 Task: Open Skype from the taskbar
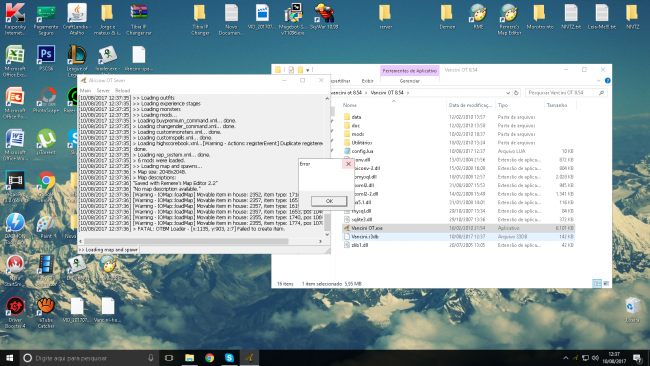click(x=229, y=358)
